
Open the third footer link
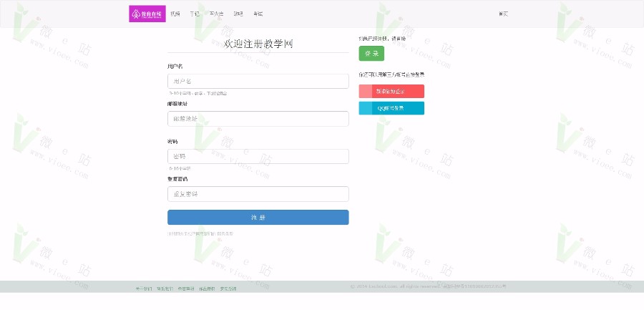click(186, 289)
